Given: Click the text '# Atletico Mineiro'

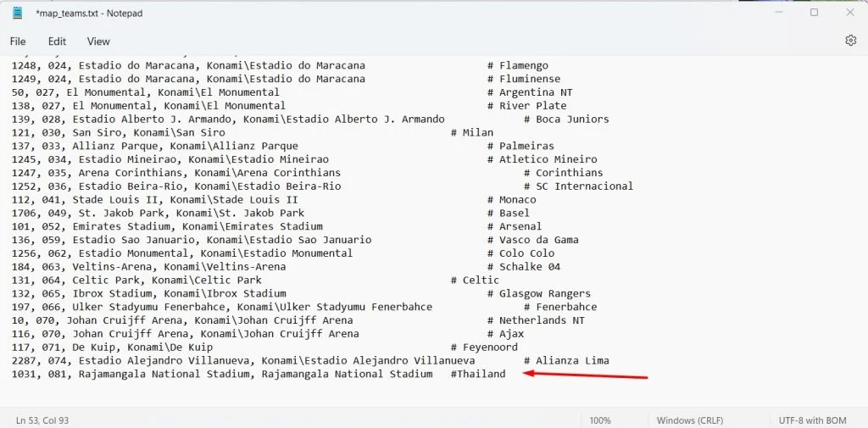Looking at the screenshot, I should (x=542, y=158).
